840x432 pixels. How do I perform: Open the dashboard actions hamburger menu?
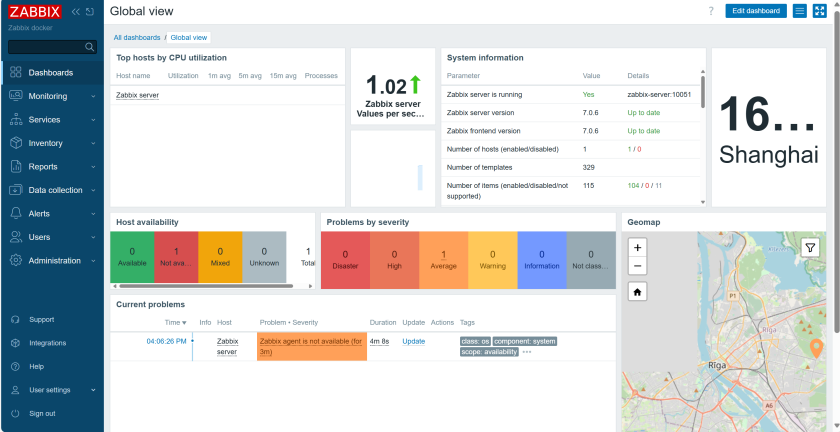[x=800, y=11]
